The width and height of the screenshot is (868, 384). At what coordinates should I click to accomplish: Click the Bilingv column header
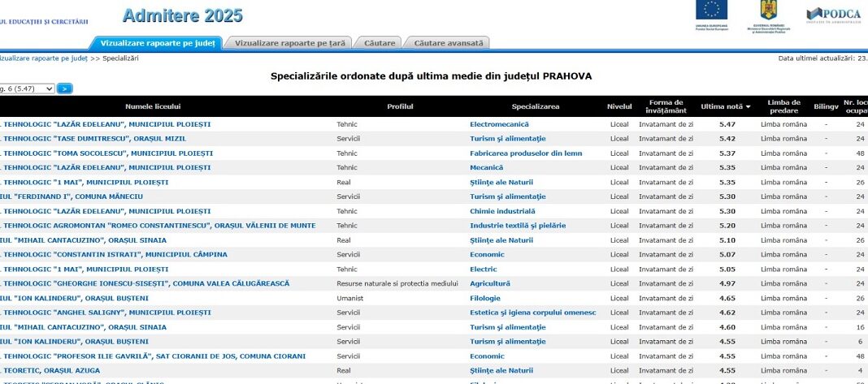pyautogui.click(x=826, y=107)
